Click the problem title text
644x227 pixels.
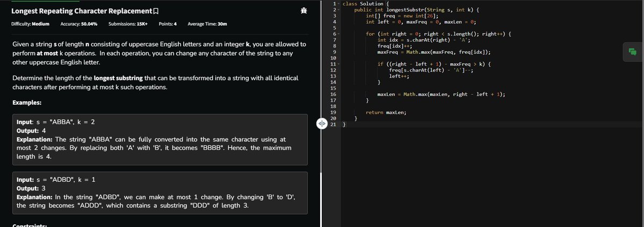[x=82, y=11]
